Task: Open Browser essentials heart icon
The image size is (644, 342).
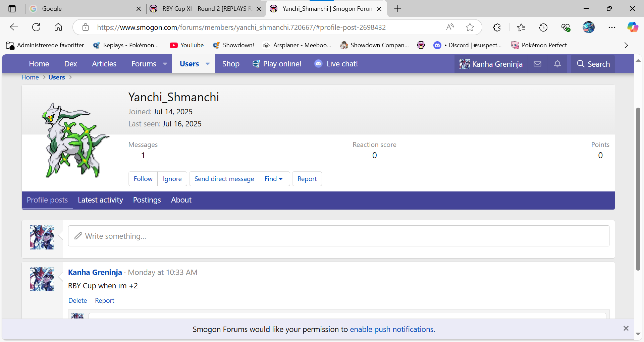Action: [566, 27]
